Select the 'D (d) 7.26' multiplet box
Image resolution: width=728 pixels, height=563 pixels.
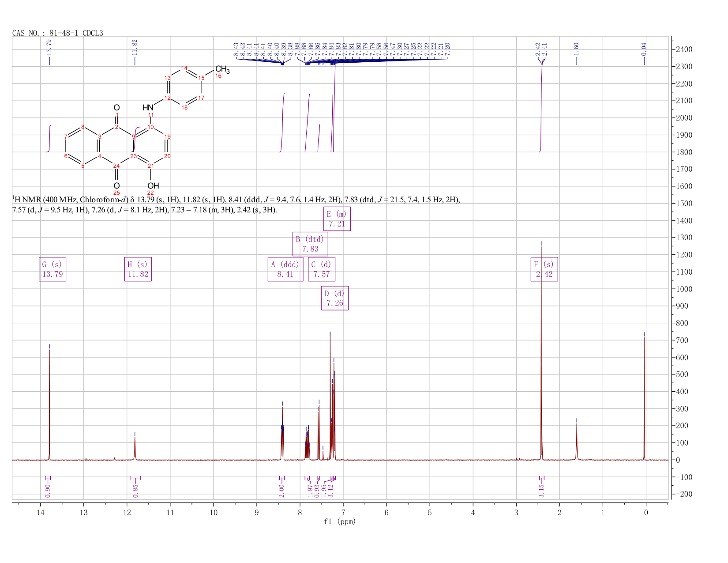pos(335,299)
